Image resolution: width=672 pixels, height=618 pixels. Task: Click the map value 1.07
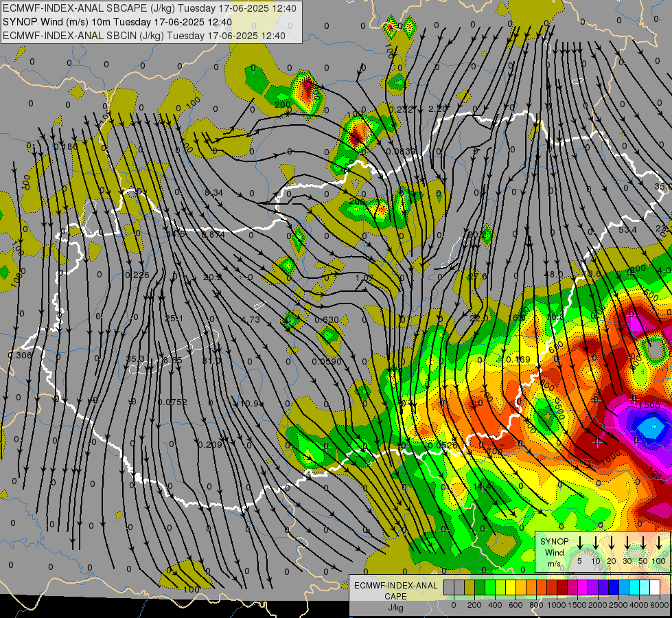pos(364,278)
